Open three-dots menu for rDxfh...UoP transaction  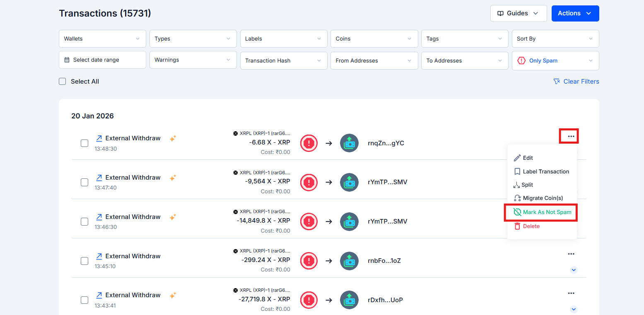point(571,293)
